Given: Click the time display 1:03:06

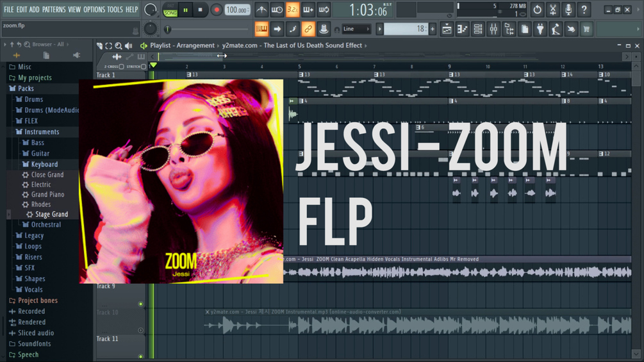Looking at the screenshot, I should pos(368,10).
